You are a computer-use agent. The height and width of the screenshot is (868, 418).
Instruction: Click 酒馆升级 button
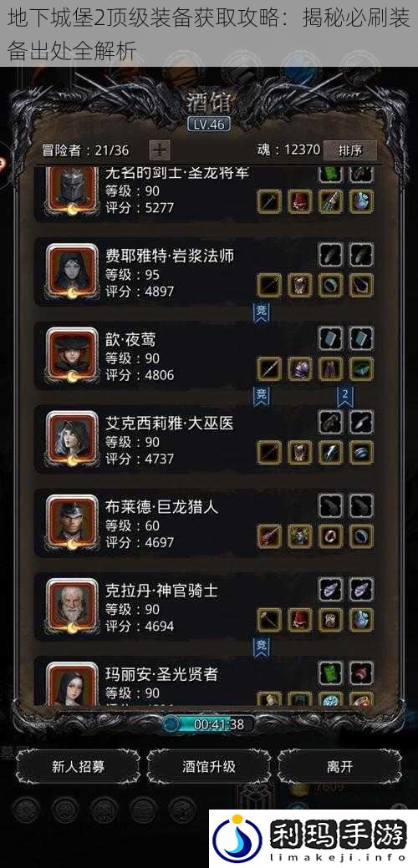[x=209, y=767]
